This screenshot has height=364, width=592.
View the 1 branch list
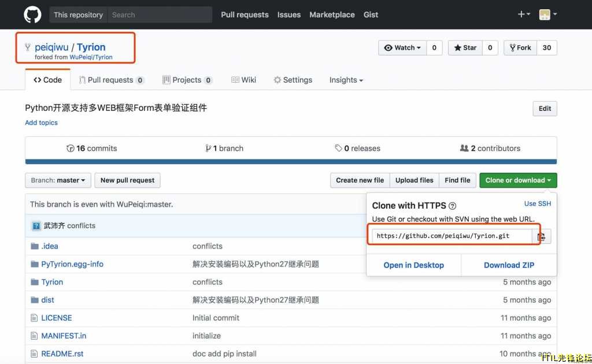(224, 148)
